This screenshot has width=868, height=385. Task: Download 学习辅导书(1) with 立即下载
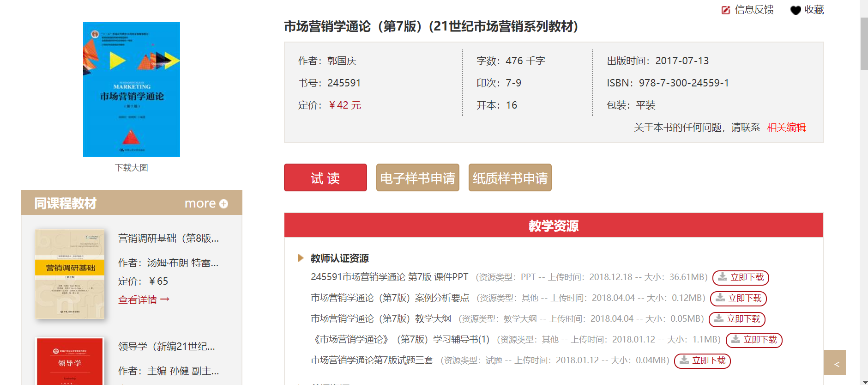point(754,340)
